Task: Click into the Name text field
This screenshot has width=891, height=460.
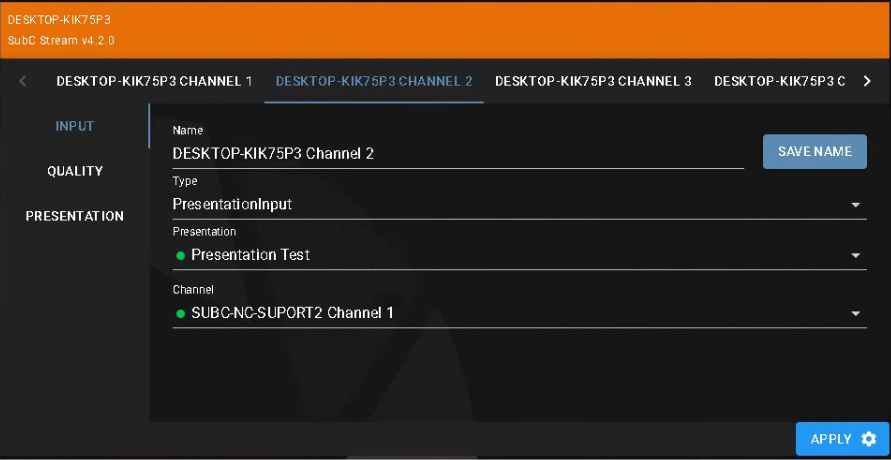Action: (x=457, y=154)
